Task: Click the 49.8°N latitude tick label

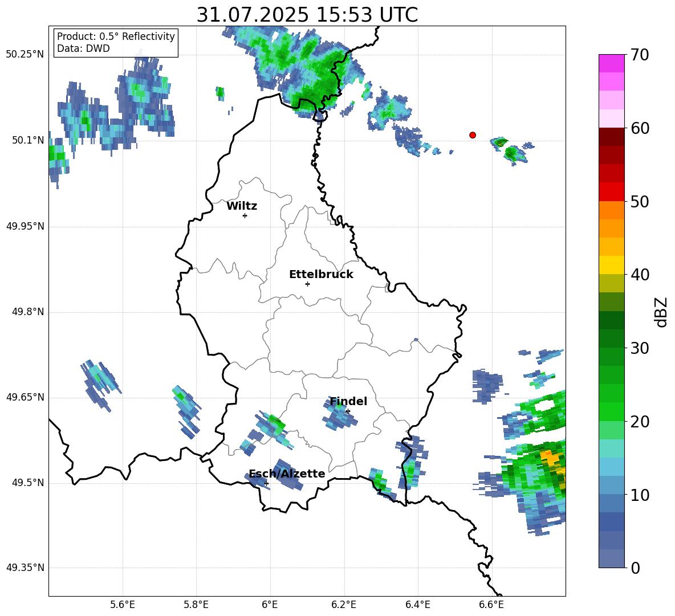Action: click(28, 312)
